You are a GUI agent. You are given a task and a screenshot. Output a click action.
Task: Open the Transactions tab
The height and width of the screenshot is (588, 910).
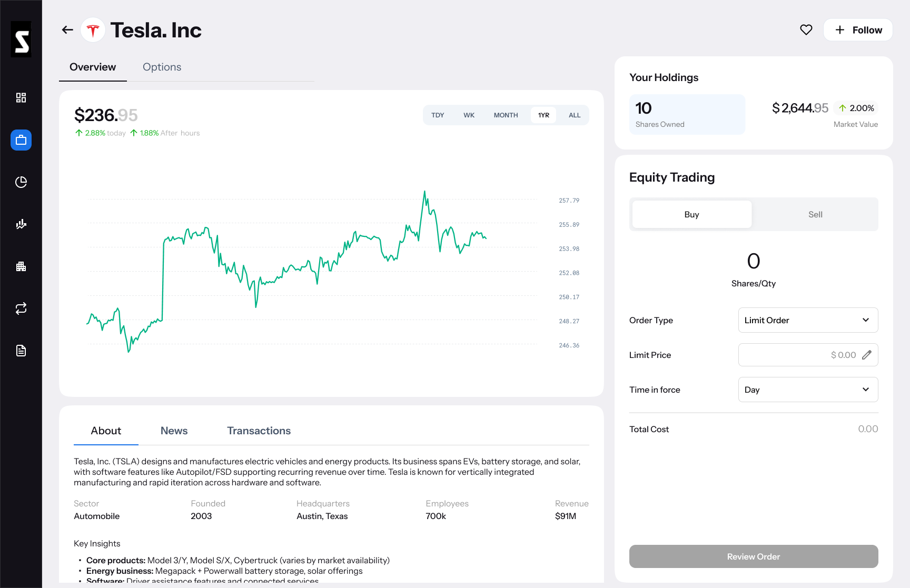pos(259,431)
